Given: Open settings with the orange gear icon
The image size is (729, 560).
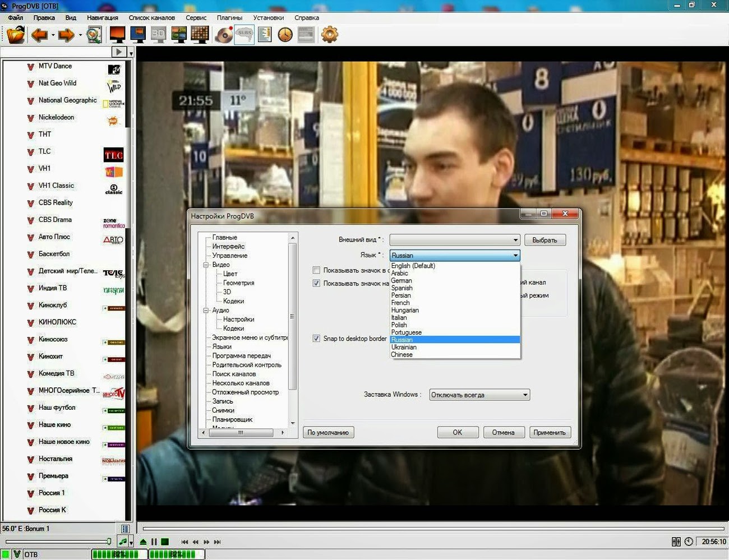Looking at the screenshot, I should tap(330, 35).
